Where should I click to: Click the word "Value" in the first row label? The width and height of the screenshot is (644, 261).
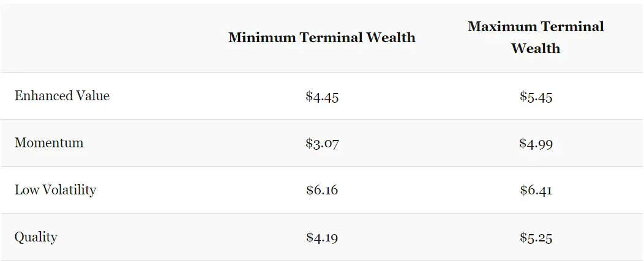[x=93, y=96]
